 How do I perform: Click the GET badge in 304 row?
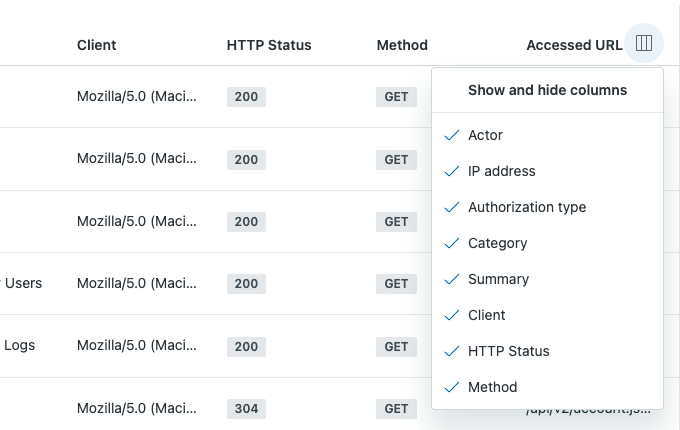396,409
